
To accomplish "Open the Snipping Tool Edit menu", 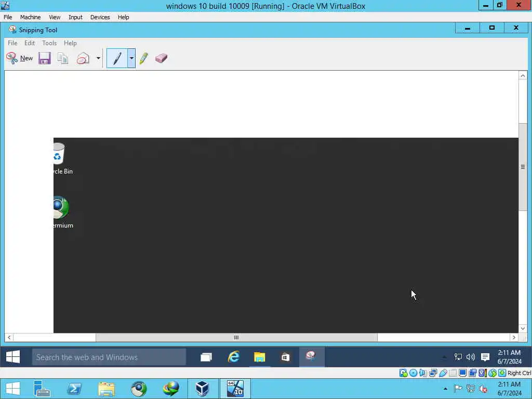I will click(x=30, y=43).
